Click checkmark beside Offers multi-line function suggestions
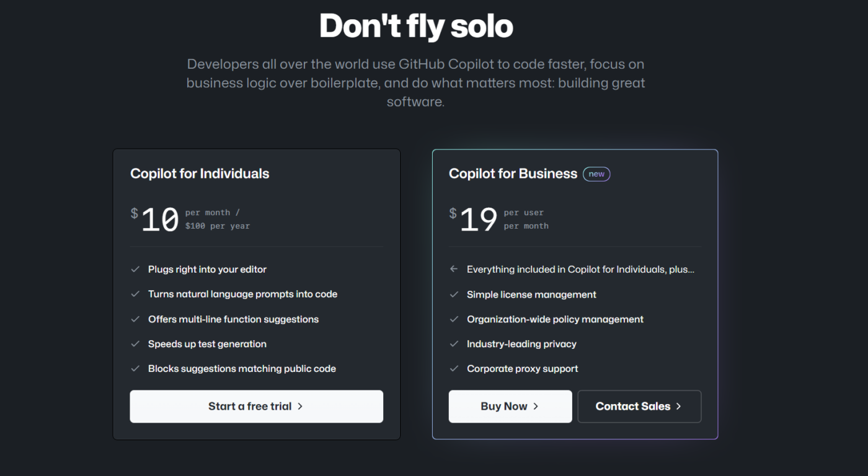Image resolution: width=868 pixels, height=476 pixels. [135, 319]
